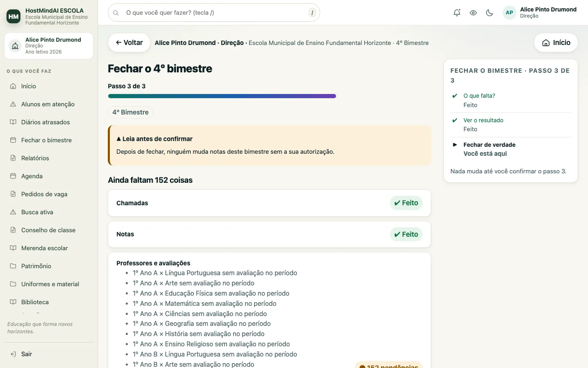Click the Relatórios document icon
The height and width of the screenshot is (368, 588).
[x=13, y=158]
